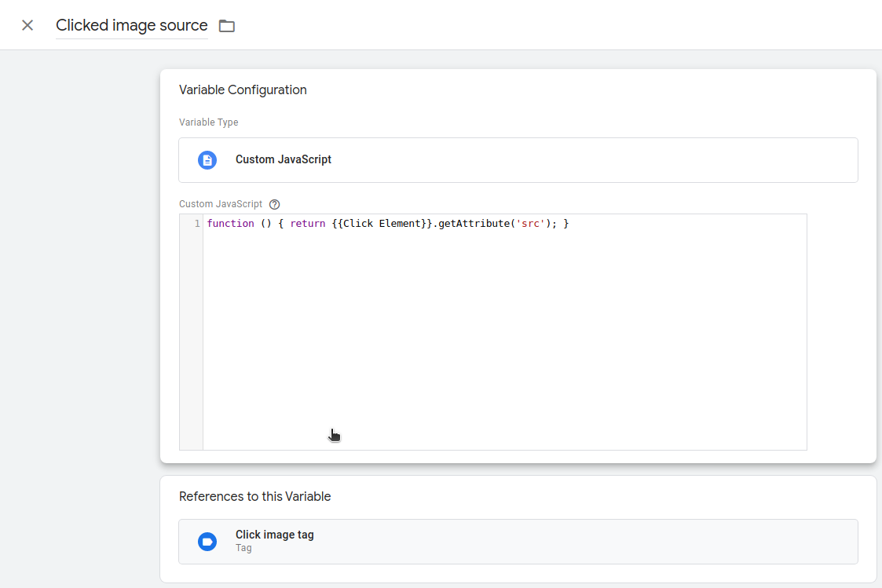Click the blue Custom JavaScript document icon

click(207, 160)
